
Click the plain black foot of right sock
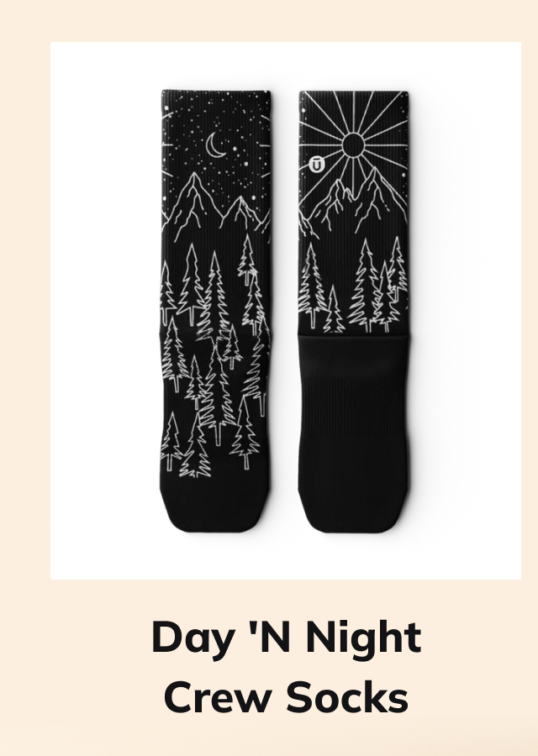coord(354,429)
